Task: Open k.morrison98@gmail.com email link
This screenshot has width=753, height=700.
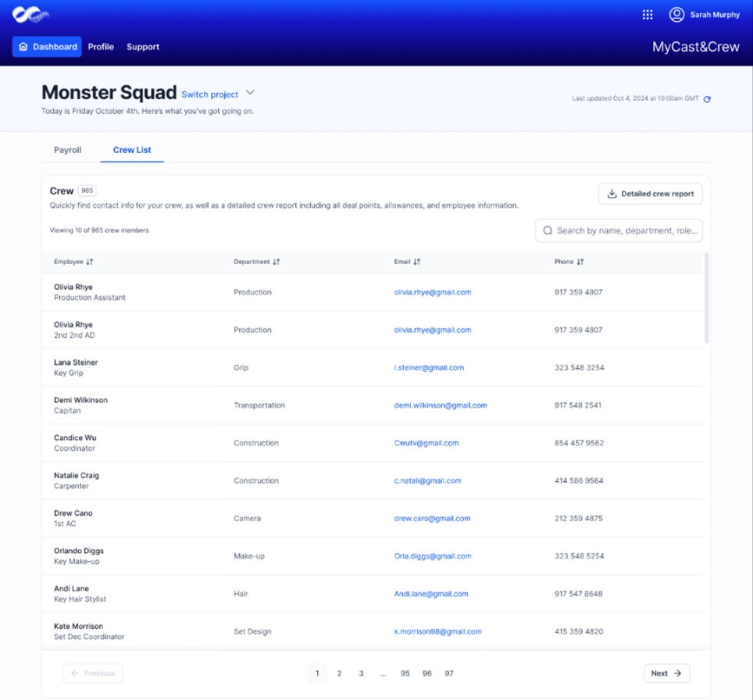Action: click(x=438, y=631)
